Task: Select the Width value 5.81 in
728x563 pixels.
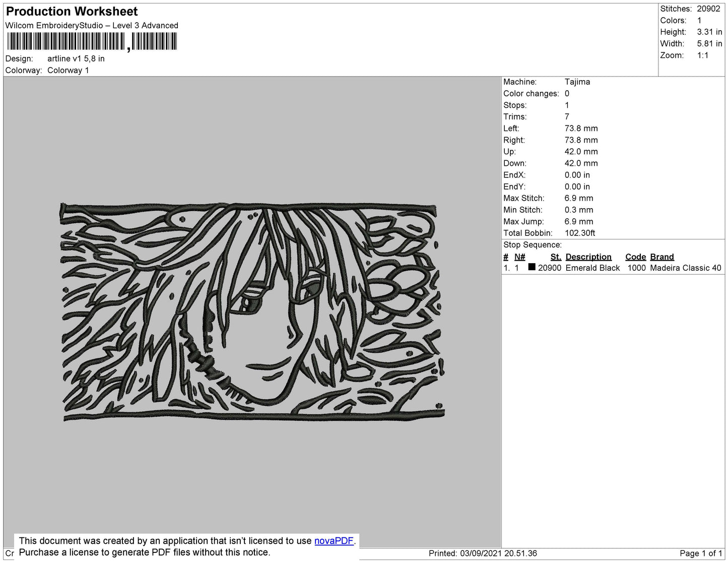Action: coord(709,44)
